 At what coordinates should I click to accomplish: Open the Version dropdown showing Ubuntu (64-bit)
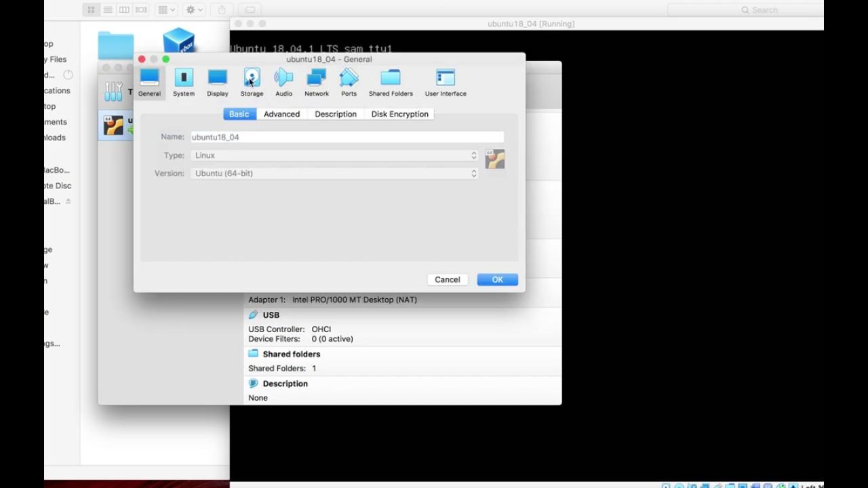point(334,174)
